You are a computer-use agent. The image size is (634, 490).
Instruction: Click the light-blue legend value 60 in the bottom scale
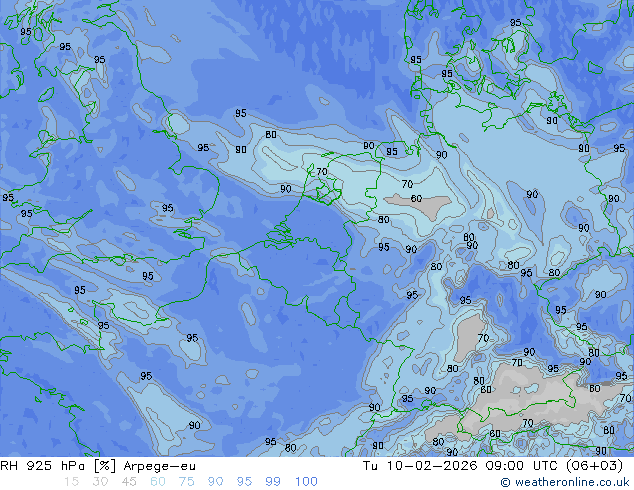[158, 482]
